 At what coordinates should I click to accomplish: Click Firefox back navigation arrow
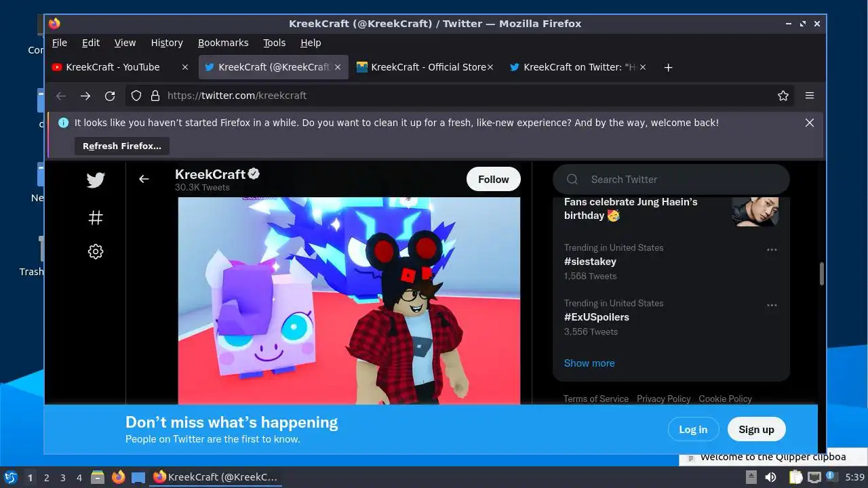pyautogui.click(x=61, y=96)
